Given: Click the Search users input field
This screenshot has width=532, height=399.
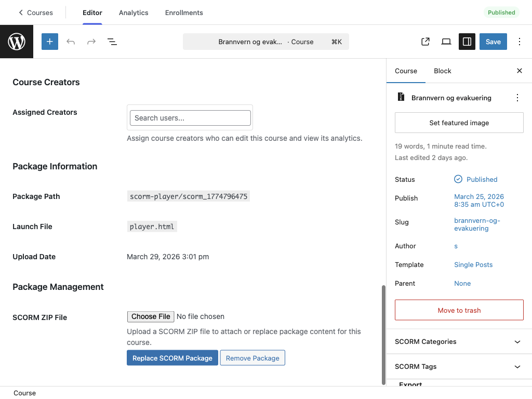Looking at the screenshot, I should [x=190, y=118].
